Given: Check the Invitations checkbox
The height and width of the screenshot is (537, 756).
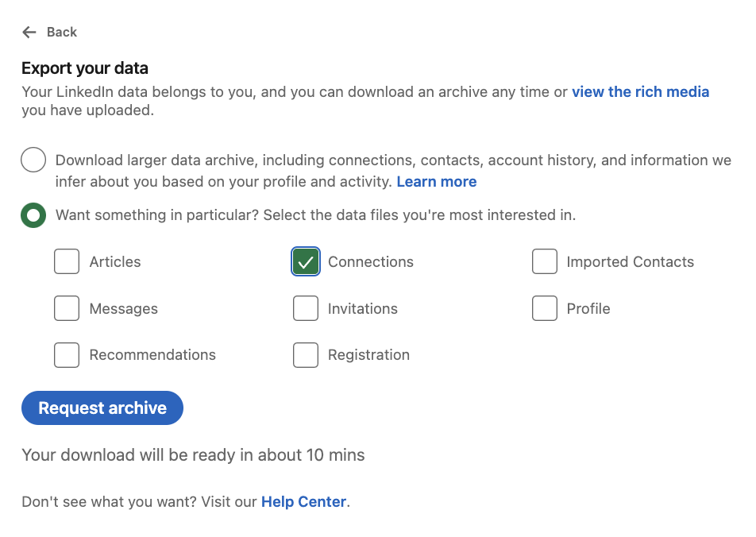Looking at the screenshot, I should [x=306, y=308].
